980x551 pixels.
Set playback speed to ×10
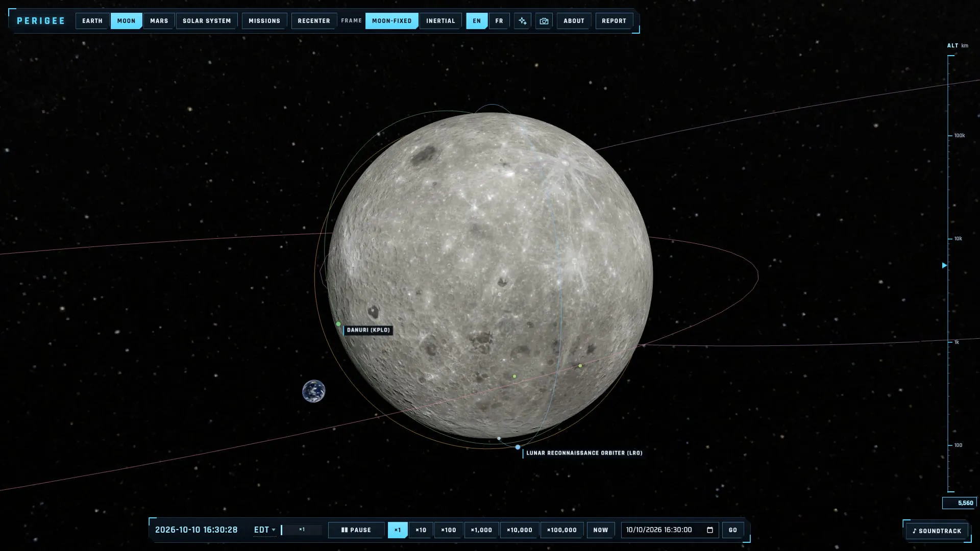(x=421, y=530)
